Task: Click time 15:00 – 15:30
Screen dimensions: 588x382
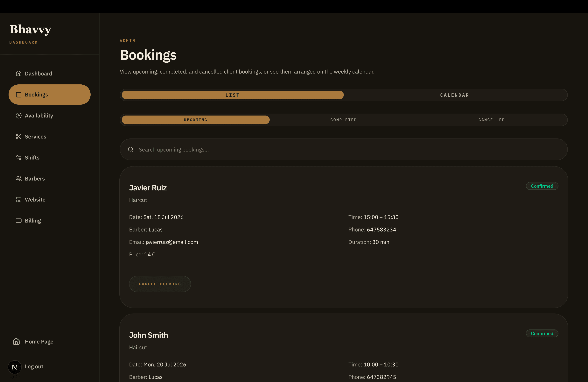Action: (381, 217)
